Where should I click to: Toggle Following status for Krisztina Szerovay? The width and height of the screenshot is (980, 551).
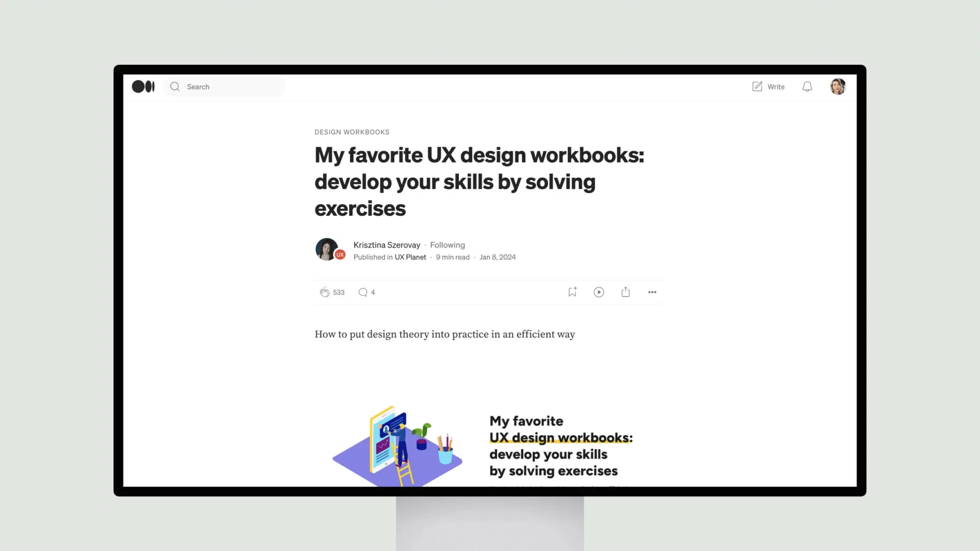[447, 244]
